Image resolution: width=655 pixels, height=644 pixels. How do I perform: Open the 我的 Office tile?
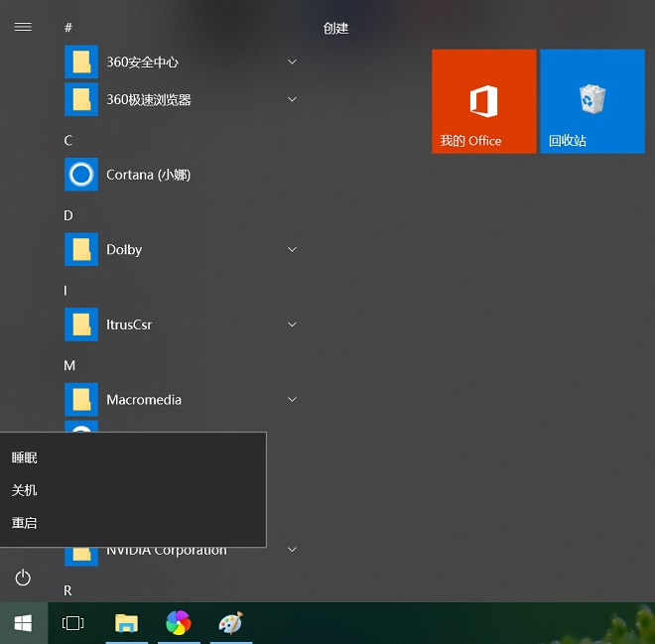(x=483, y=101)
